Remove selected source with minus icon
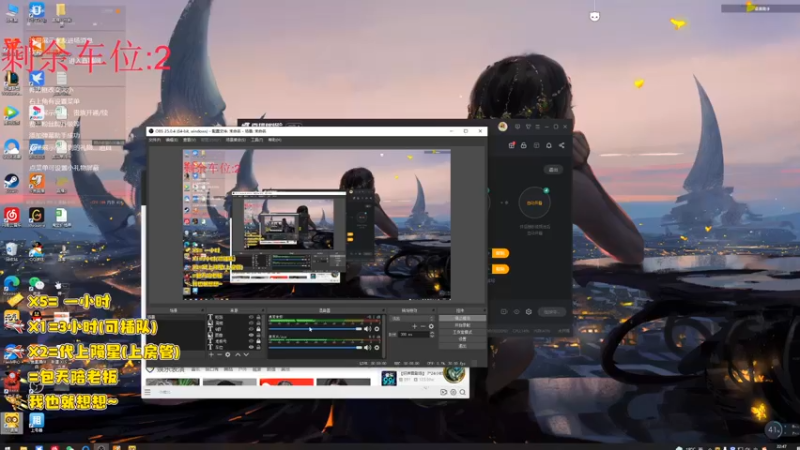Screen dimensions: 800x450 pyautogui.click(x=219, y=354)
